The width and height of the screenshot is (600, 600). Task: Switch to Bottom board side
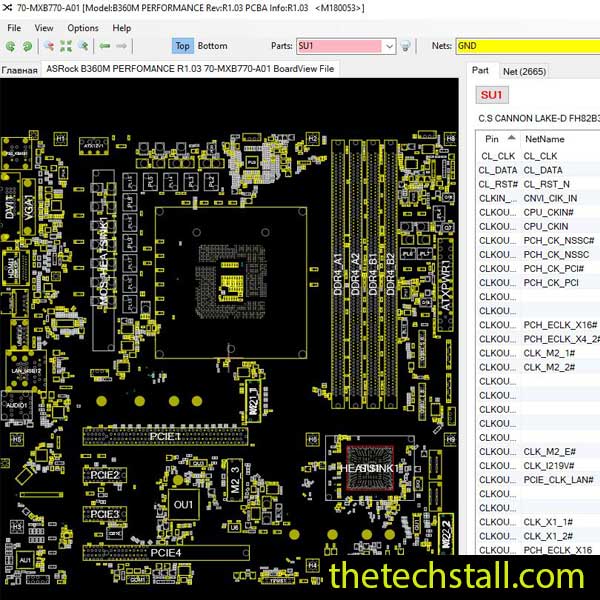click(x=212, y=46)
